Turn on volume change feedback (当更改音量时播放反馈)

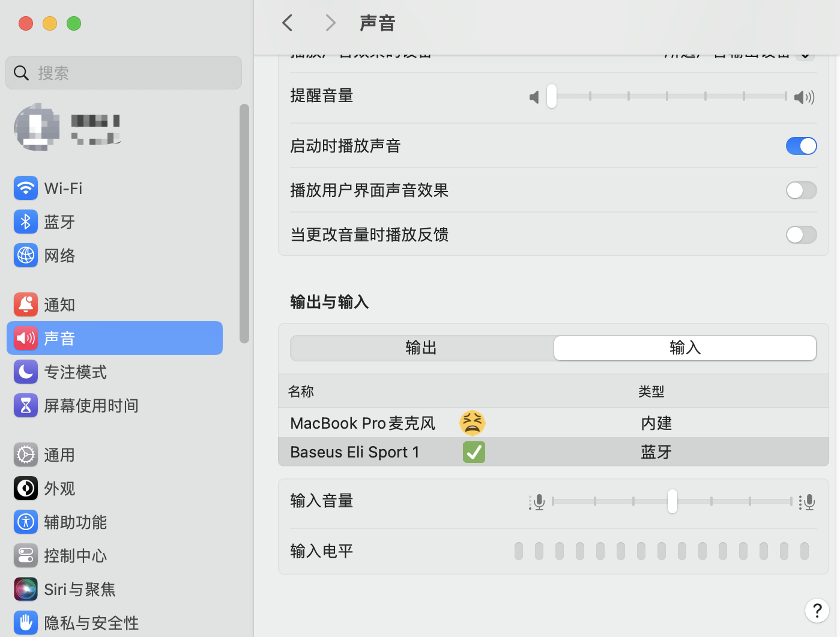[801, 235]
